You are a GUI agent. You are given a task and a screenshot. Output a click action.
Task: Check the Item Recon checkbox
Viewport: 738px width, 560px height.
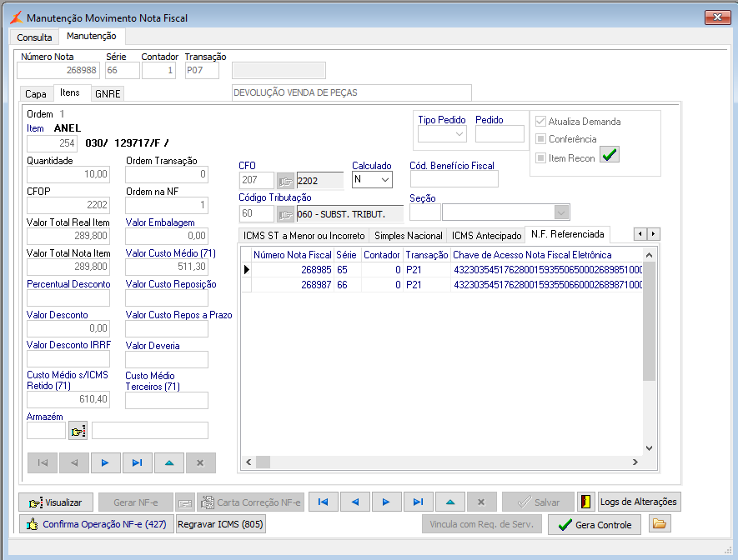pyautogui.click(x=540, y=157)
